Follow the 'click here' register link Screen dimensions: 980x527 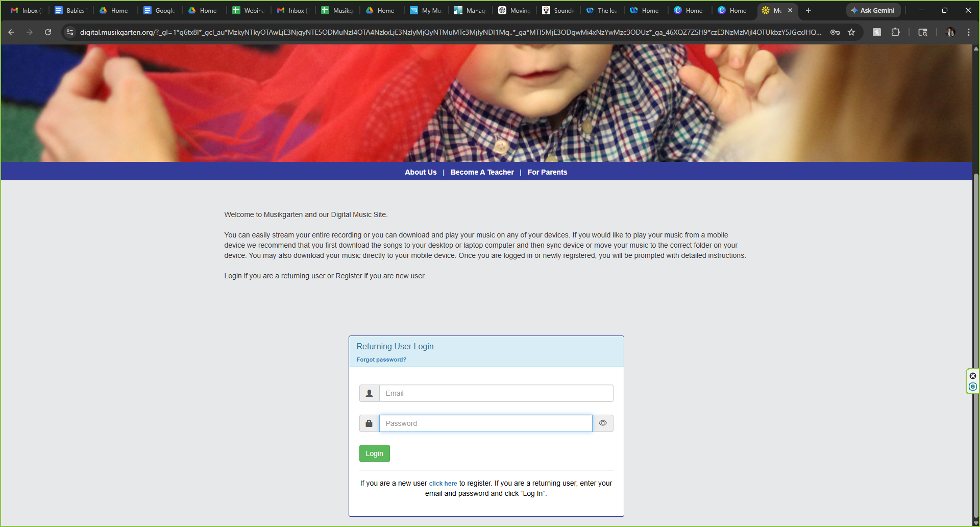pos(443,484)
